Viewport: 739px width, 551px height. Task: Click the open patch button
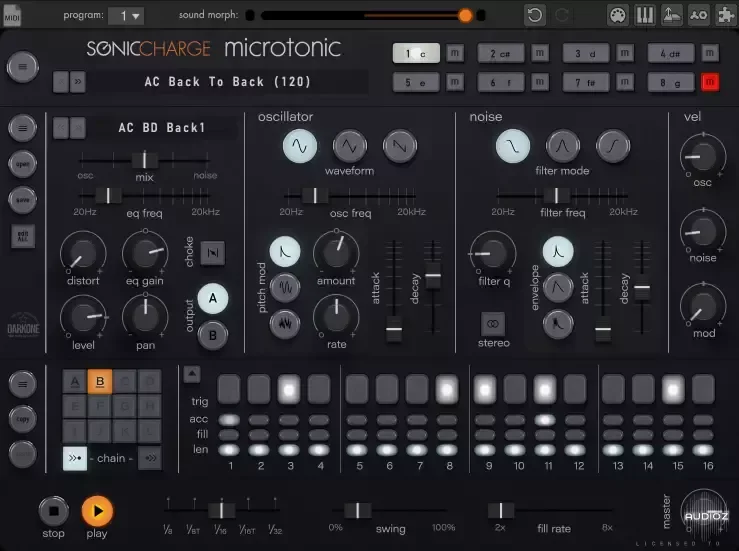[22, 164]
